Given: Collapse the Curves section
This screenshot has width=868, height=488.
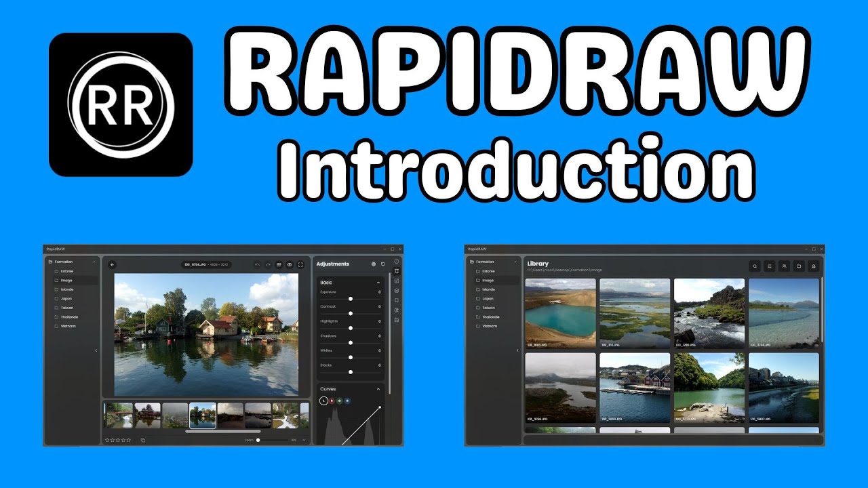Looking at the screenshot, I should click(378, 389).
